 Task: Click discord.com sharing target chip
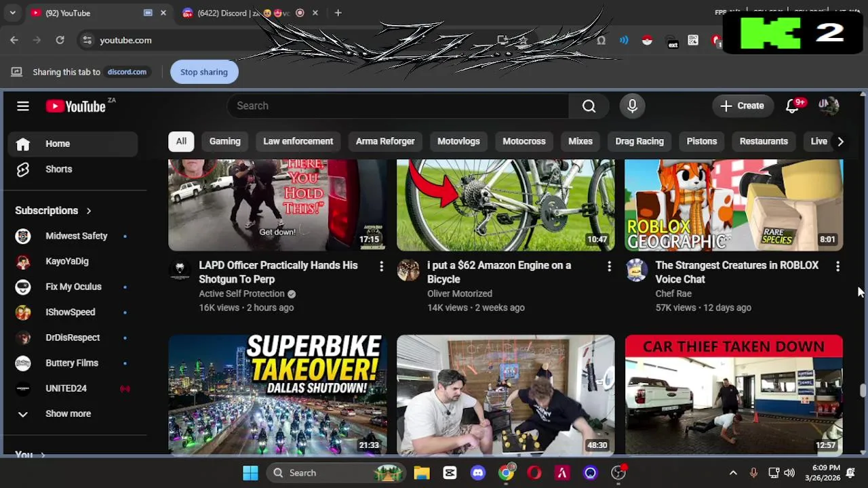[127, 72]
